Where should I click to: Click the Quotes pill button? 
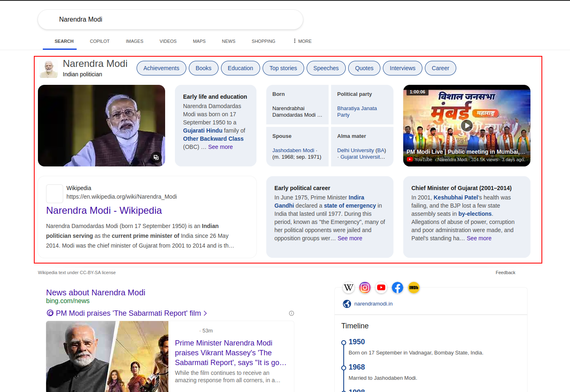[364, 68]
